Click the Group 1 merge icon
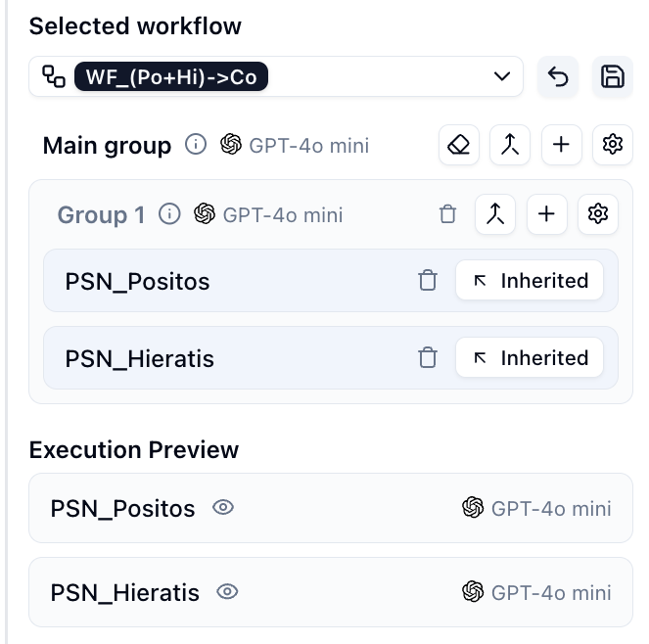Viewport: 649px width, 644px height. click(x=495, y=214)
